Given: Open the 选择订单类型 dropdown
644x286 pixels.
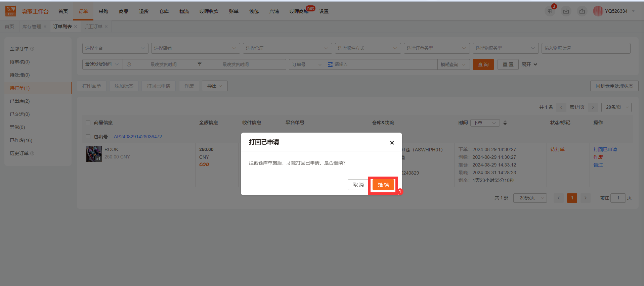Looking at the screenshot, I should (437, 48).
